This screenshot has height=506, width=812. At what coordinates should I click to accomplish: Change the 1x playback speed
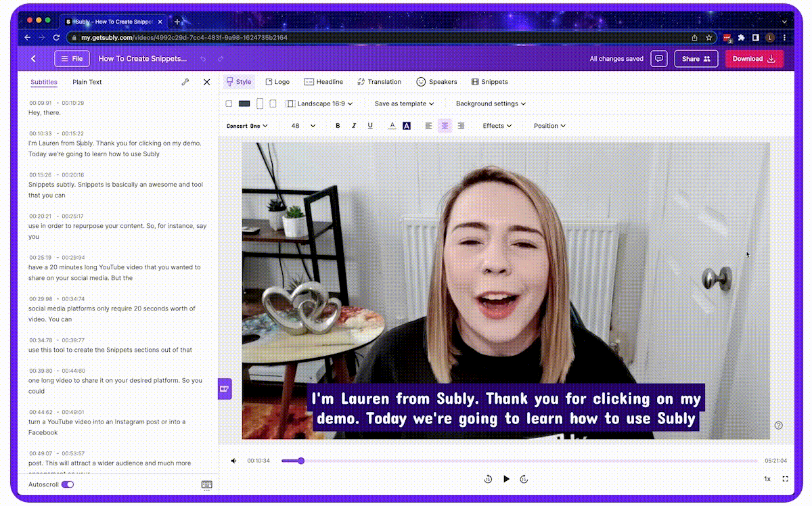point(767,479)
